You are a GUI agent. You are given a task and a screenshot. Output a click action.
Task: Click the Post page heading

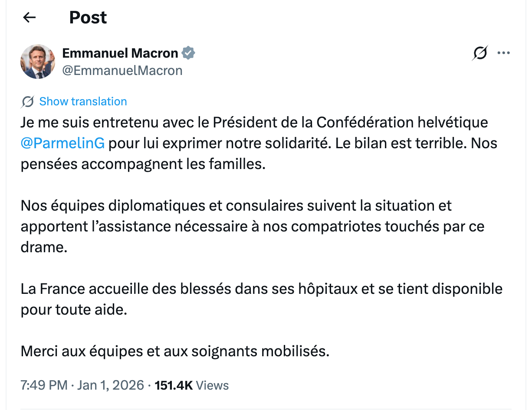(88, 18)
